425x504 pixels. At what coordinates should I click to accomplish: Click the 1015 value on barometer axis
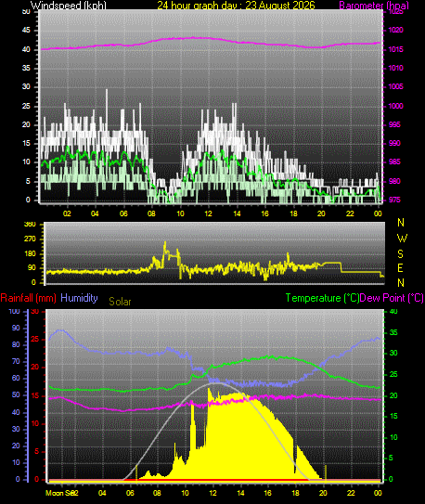pyautogui.click(x=395, y=49)
